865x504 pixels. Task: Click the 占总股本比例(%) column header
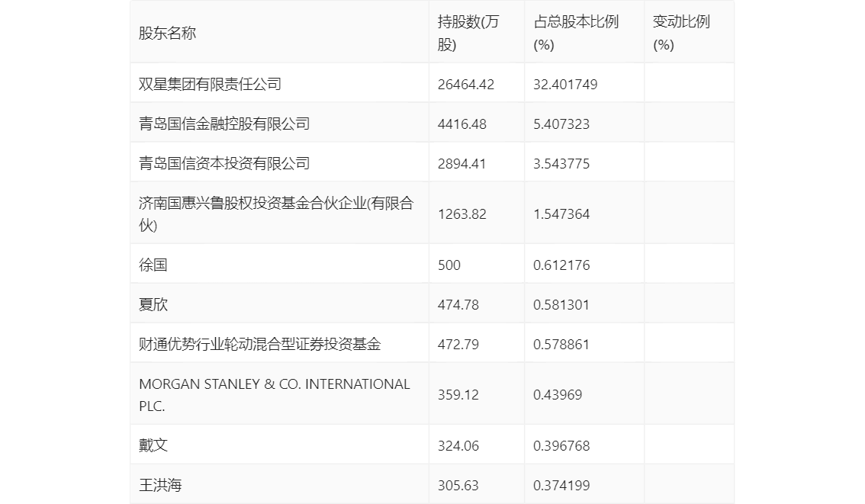tap(576, 33)
